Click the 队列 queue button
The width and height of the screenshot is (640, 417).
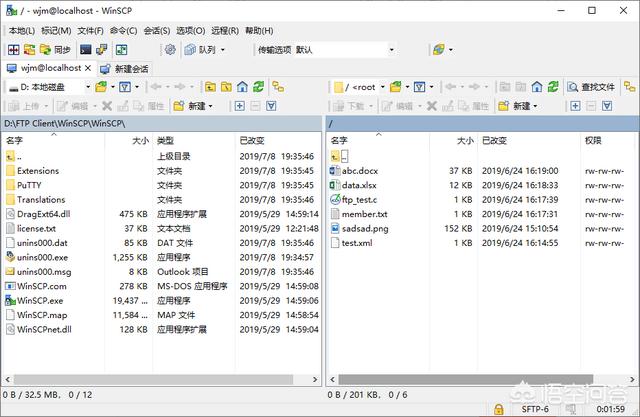pos(200,50)
